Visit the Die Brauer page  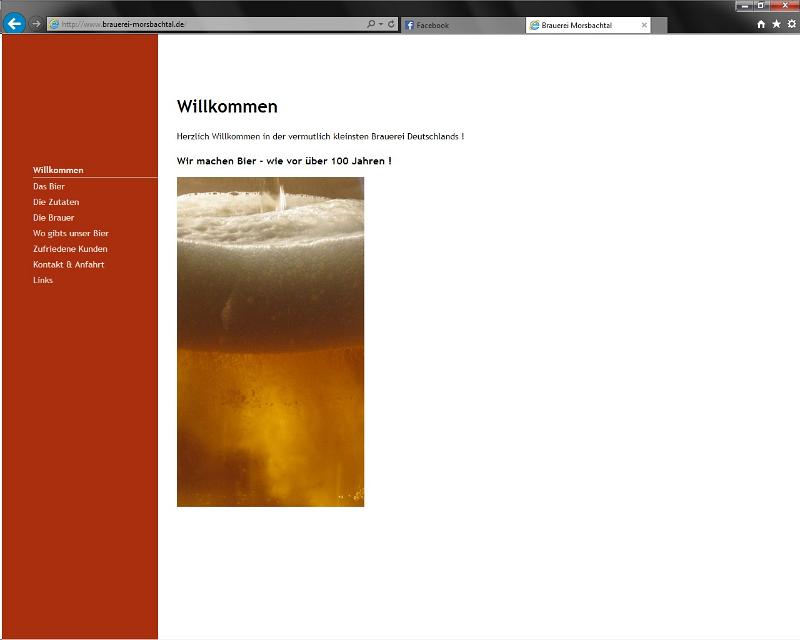click(x=54, y=217)
